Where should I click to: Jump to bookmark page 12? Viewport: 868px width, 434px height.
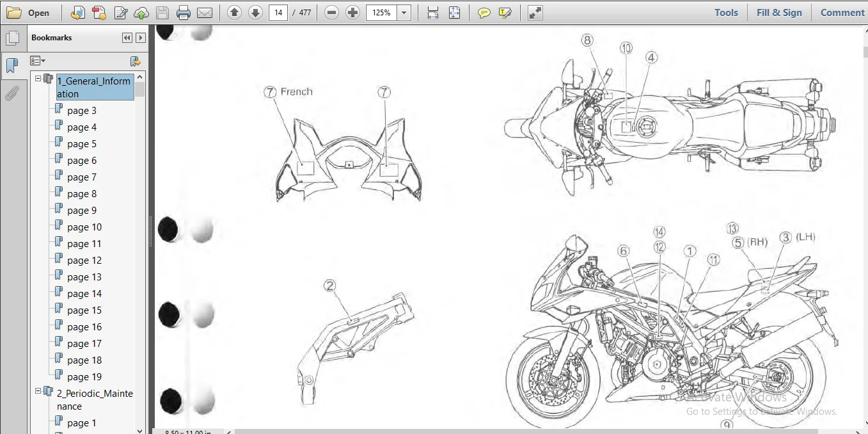coord(84,261)
